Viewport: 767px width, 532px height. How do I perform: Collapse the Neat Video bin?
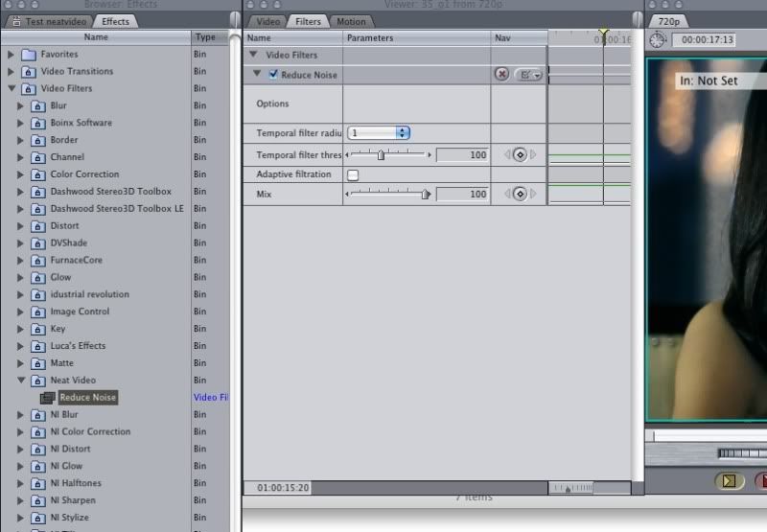click(21, 380)
